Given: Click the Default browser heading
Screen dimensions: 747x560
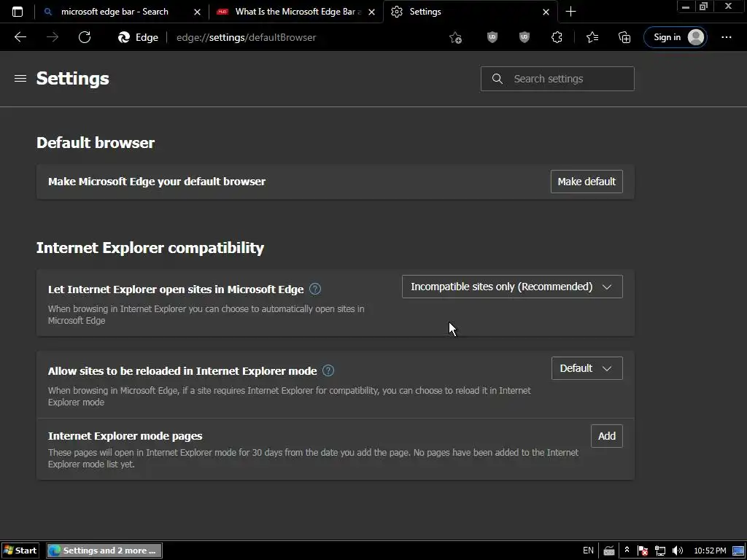Looking at the screenshot, I should click(x=96, y=143).
